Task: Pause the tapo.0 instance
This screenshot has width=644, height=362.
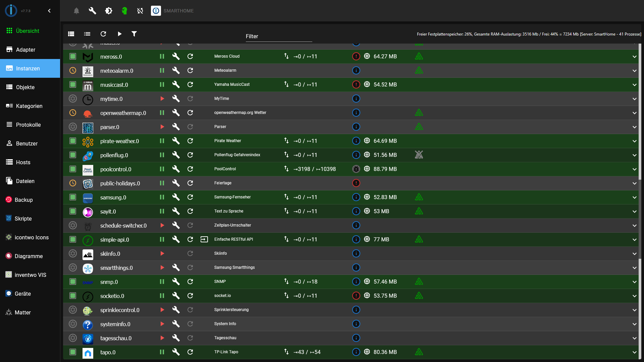Action: pos(162,352)
